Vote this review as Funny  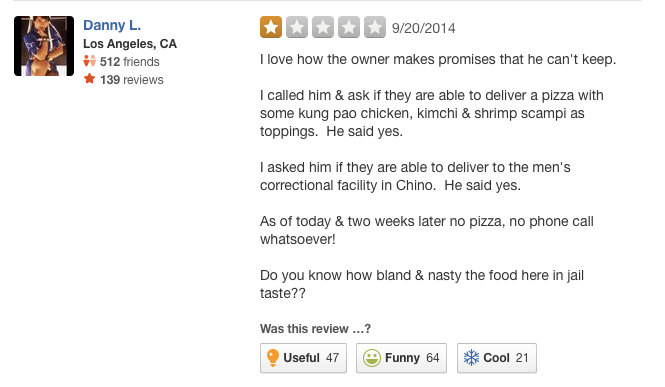(x=401, y=358)
